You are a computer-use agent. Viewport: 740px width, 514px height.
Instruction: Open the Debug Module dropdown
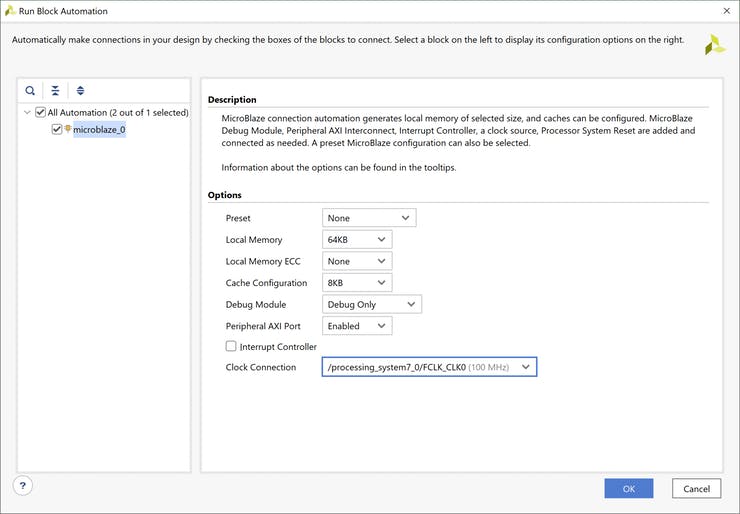click(372, 305)
